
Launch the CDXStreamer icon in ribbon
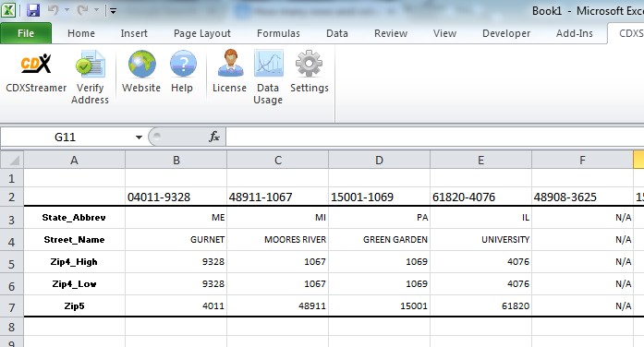pos(36,64)
